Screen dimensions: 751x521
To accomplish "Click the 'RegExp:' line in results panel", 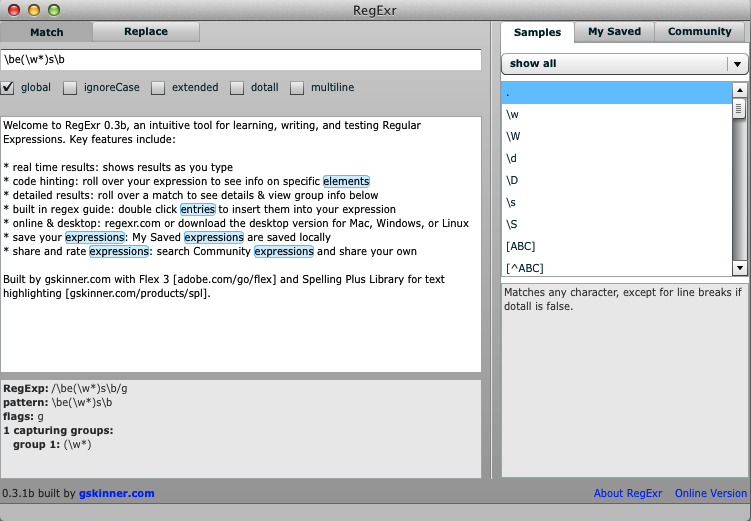I will pyautogui.click(x=65, y=388).
